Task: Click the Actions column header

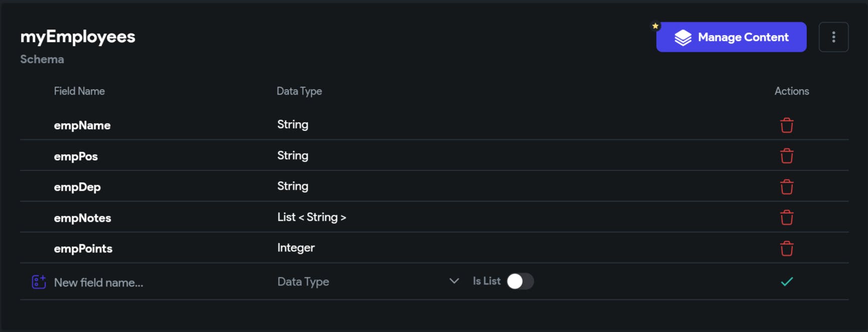Action: click(x=791, y=91)
